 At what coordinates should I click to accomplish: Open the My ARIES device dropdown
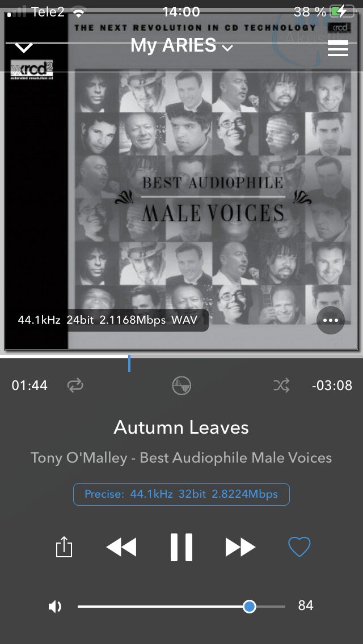point(181,45)
